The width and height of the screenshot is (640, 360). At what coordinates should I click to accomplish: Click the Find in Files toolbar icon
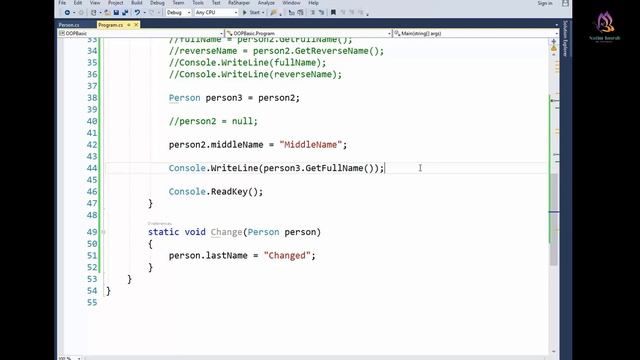(273, 13)
